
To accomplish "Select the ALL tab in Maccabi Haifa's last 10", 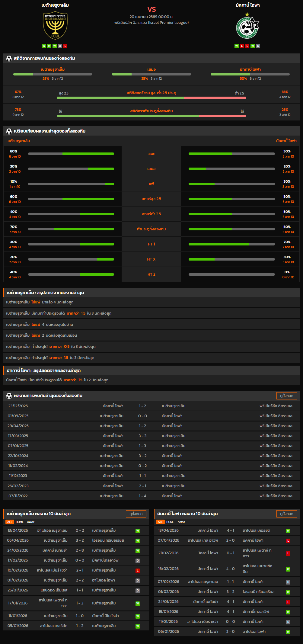I will point(160,522).
